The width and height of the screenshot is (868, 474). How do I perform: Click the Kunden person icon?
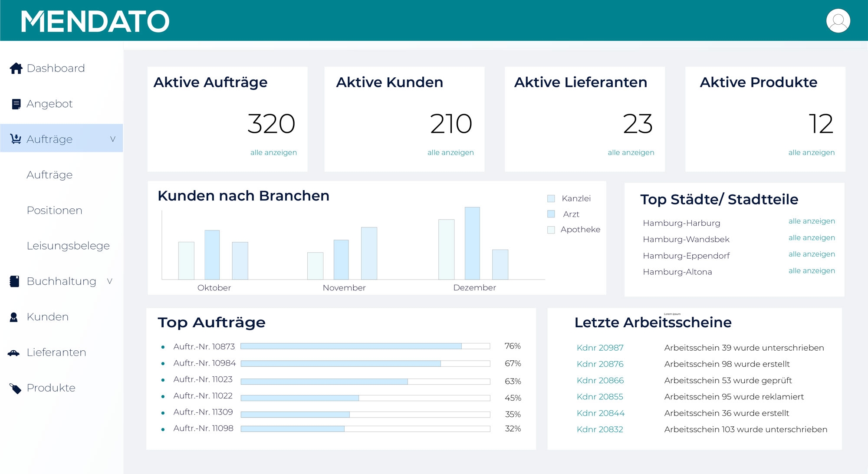[x=14, y=317]
